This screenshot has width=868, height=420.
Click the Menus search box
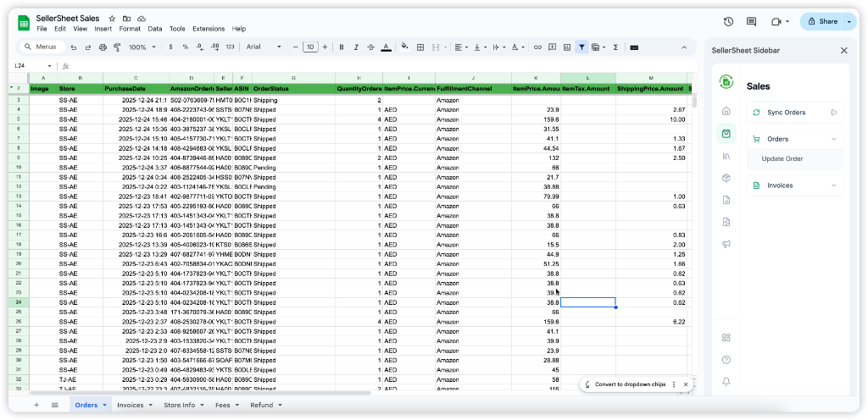[42, 47]
